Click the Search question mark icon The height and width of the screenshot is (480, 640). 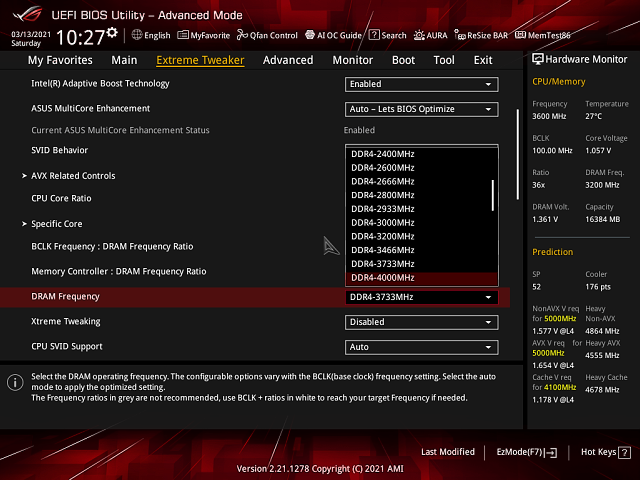coord(374,35)
